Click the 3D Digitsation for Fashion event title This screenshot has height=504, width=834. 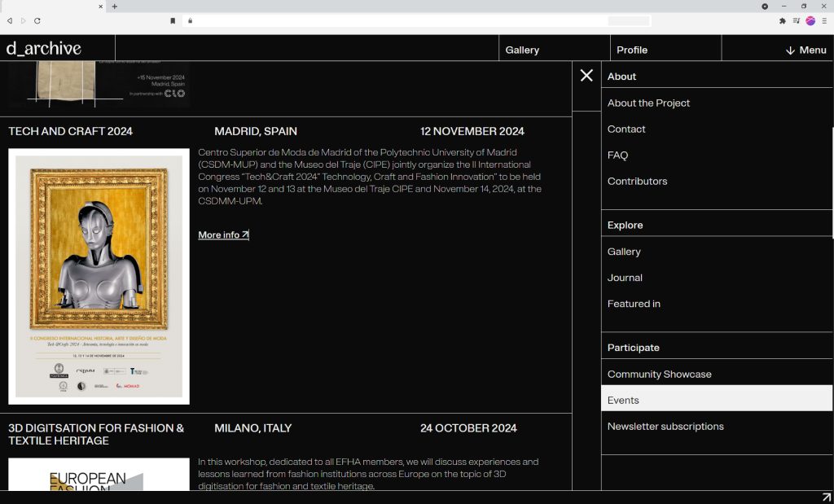pos(96,434)
